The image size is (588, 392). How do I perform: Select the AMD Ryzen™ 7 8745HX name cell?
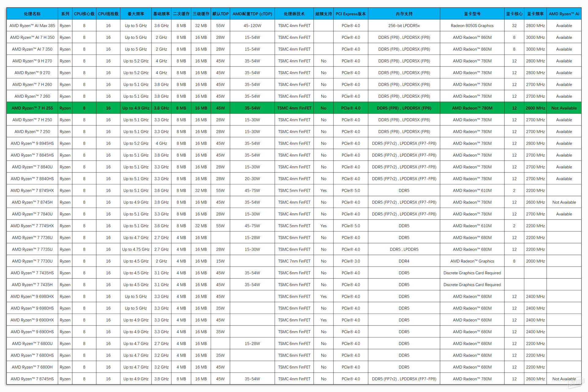(x=32, y=190)
